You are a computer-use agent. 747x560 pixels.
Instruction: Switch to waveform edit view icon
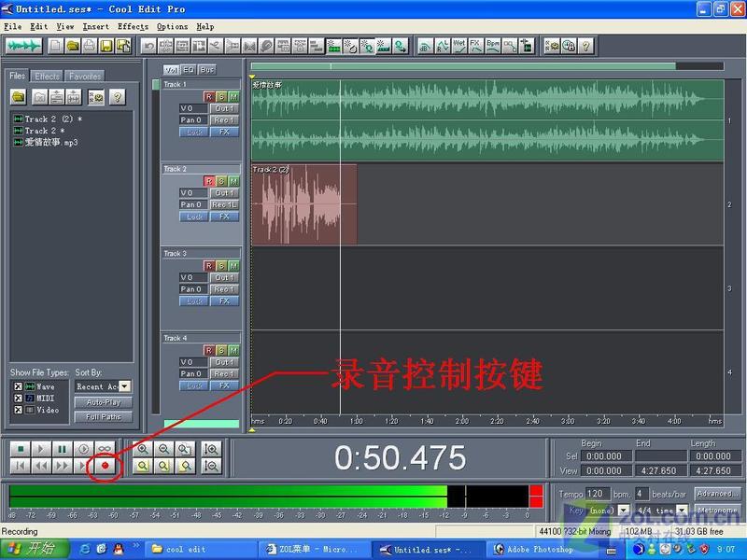click(23, 46)
